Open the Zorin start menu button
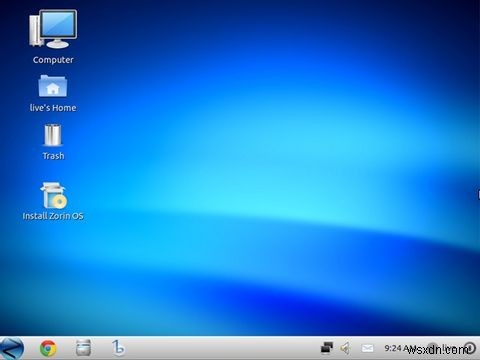This screenshot has width=480, height=360. [12, 349]
